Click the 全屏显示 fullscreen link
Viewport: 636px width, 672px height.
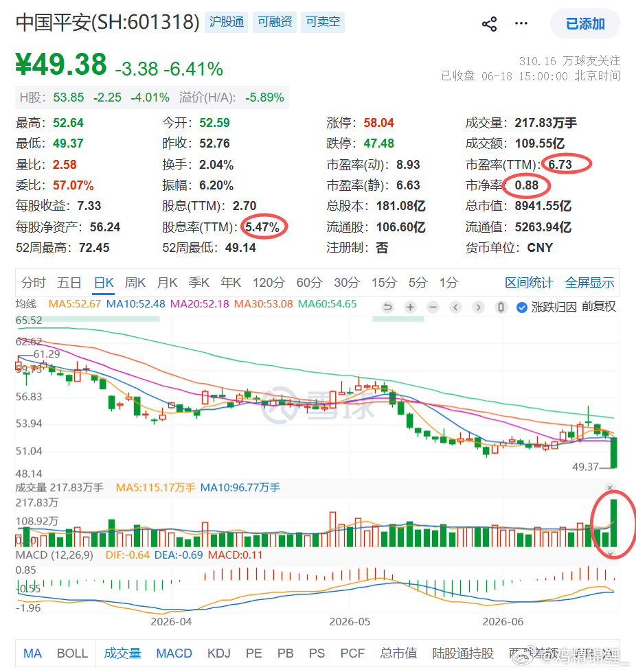click(x=590, y=283)
